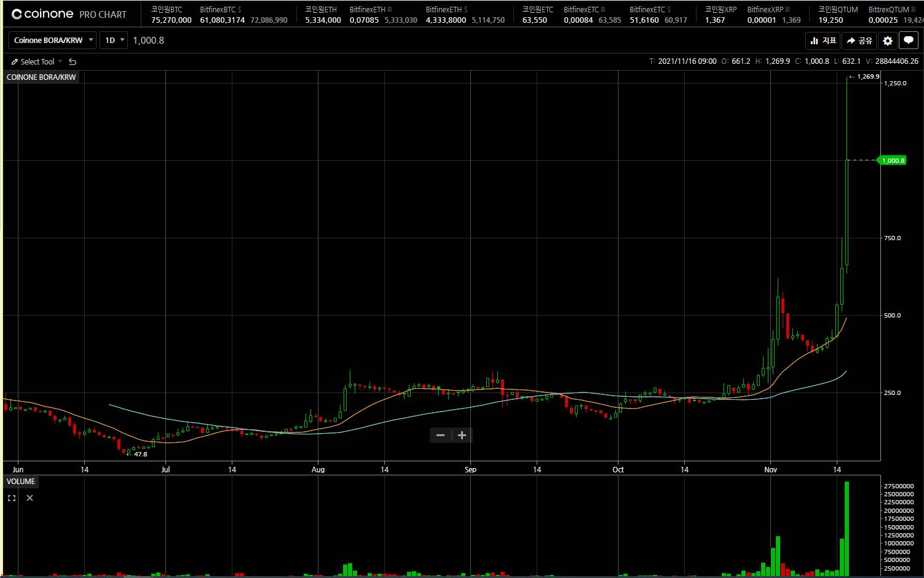
Task: Click the Jul label on time axis
Action: (x=165, y=469)
